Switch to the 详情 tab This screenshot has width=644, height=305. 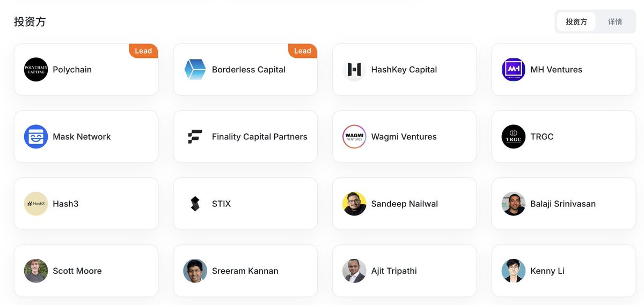click(615, 22)
